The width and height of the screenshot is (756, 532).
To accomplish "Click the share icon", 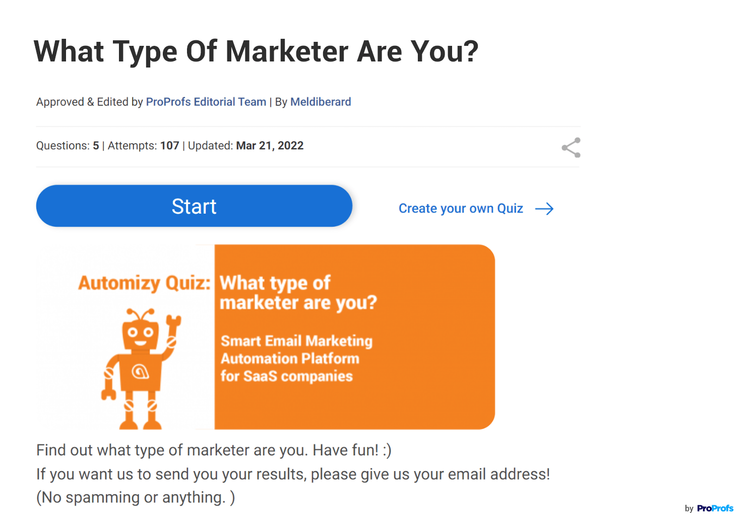I will coord(571,148).
